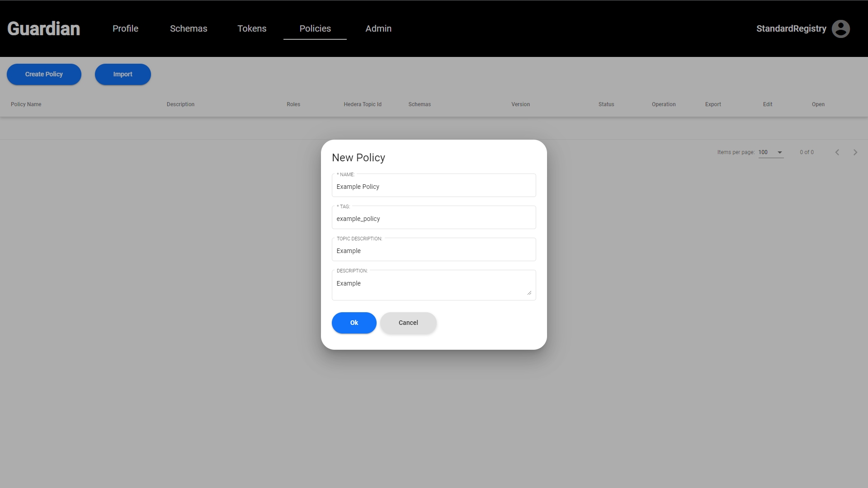
Task: Go to next page arrow
Action: click(855, 152)
